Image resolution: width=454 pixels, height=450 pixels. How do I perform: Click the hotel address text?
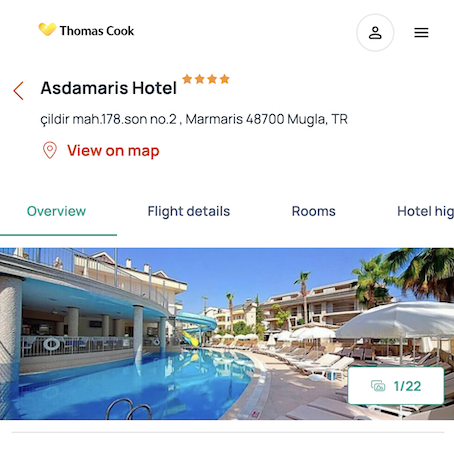tap(194, 119)
